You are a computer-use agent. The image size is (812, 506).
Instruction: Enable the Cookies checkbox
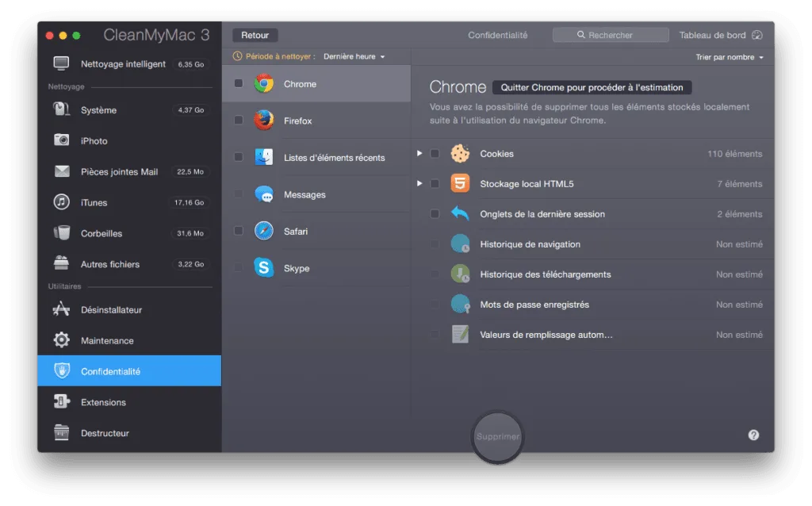tap(435, 153)
